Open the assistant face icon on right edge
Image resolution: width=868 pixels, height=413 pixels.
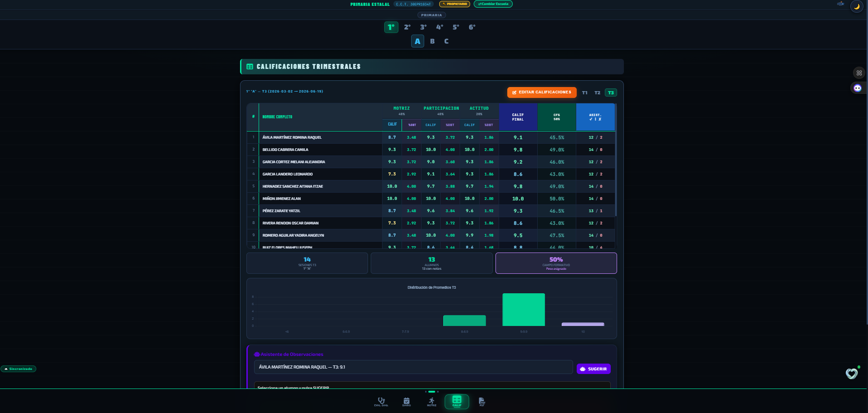(858, 88)
